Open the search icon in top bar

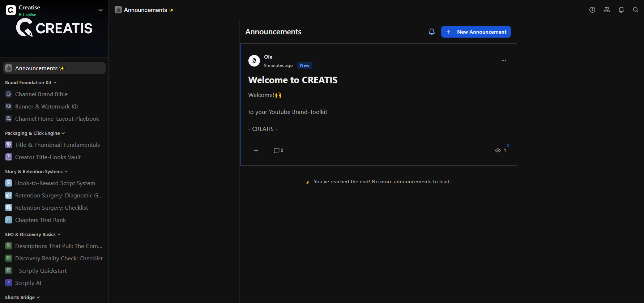[x=636, y=10]
